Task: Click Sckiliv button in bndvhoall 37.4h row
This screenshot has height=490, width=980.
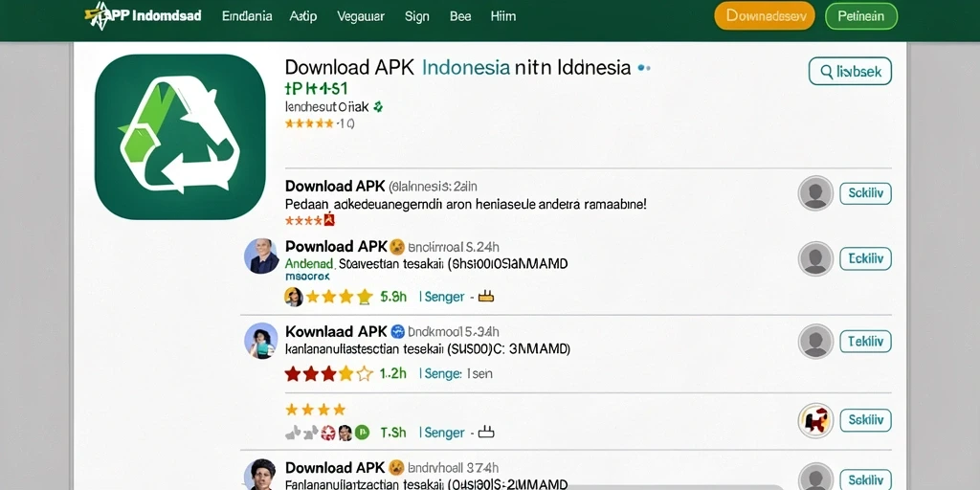Action: 865,479
